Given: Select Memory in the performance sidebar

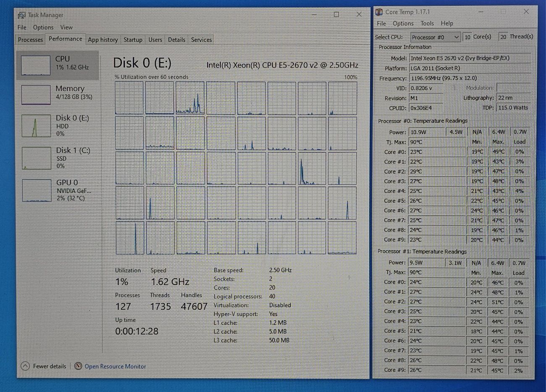Looking at the screenshot, I should click(x=58, y=94).
